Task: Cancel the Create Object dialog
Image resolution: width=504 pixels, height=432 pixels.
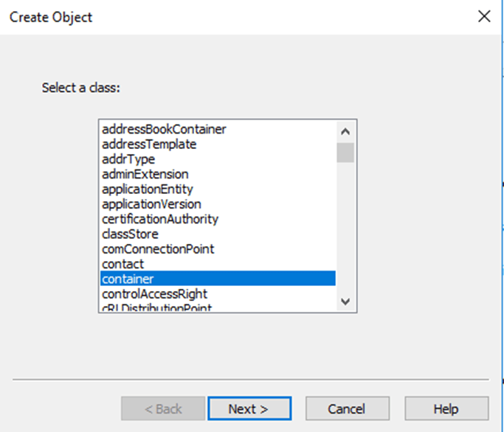Action: pos(347,408)
